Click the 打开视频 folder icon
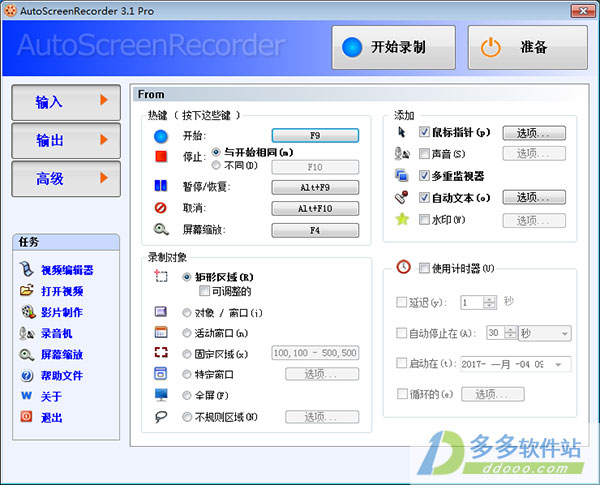Viewport: 600px width, 485px height. [x=27, y=291]
